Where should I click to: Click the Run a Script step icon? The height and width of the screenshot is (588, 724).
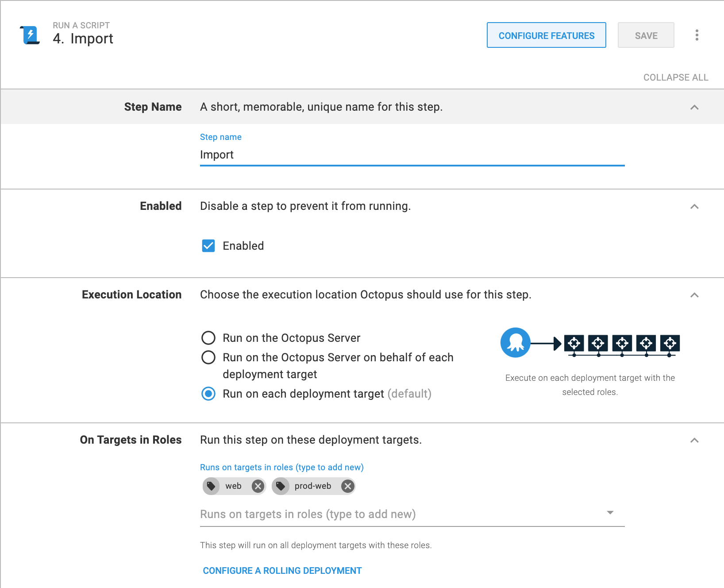tap(30, 35)
